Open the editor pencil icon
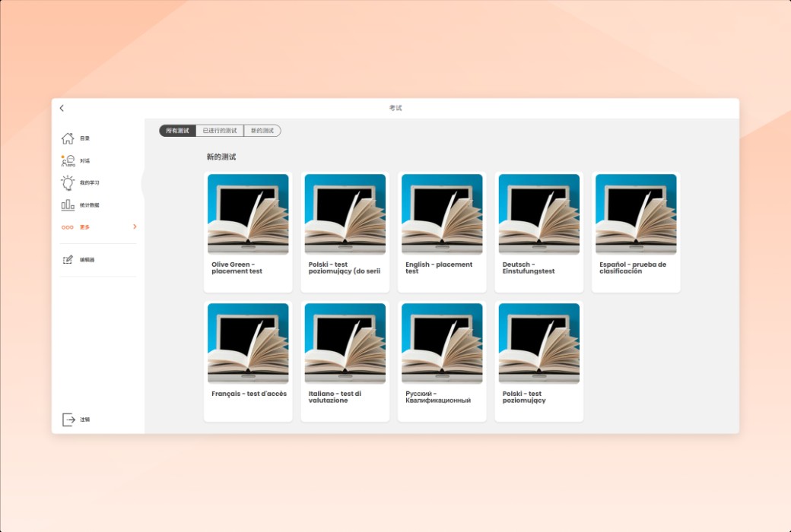The width and height of the screenshot is (791, 532). [x=68, y=260]
